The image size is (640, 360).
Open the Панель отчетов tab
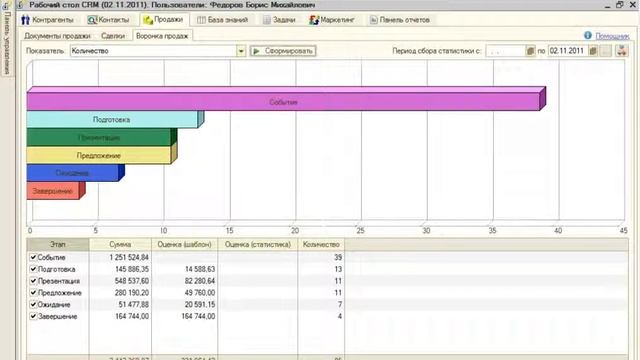[400, 20]
